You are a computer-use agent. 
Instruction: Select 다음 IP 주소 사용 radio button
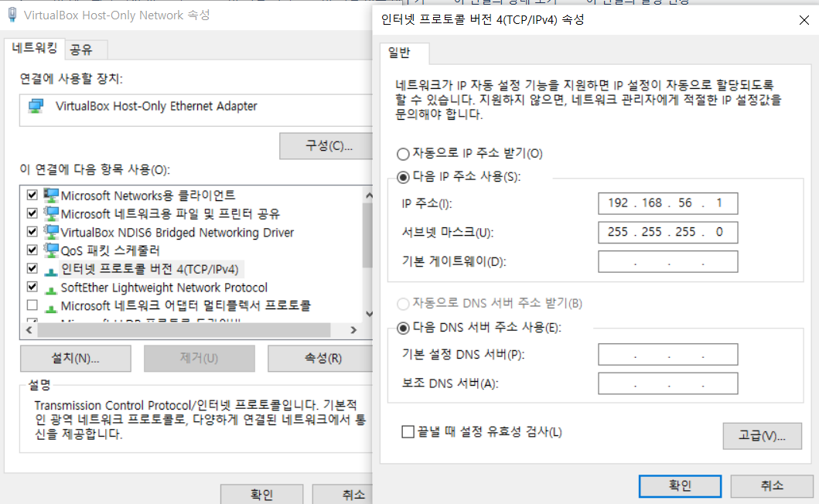click(x=403, y=177)
